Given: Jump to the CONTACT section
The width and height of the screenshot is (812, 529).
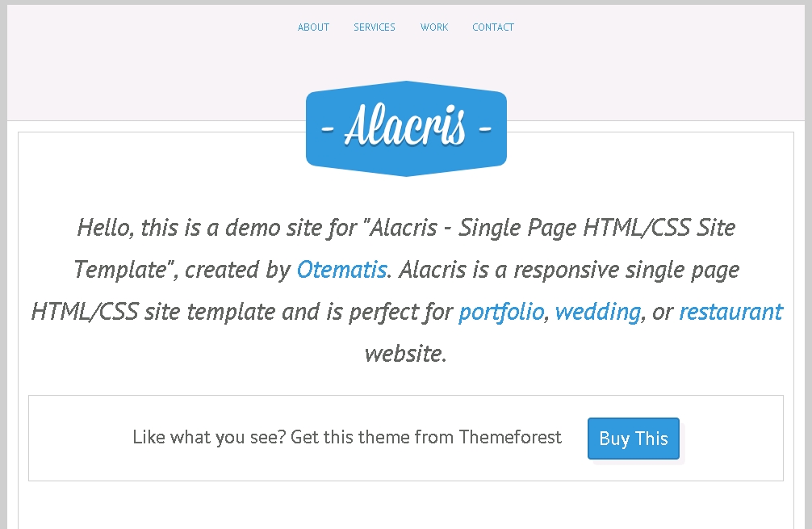Looking at the screenshot, I should point(493,27).
